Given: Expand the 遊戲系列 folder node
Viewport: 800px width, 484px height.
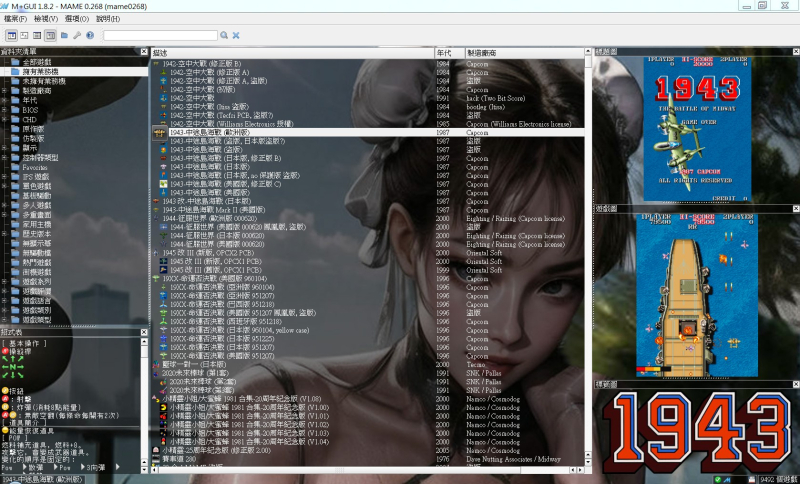Looking at the screenshot, I should pyautogui.click(x=4, y=282).
